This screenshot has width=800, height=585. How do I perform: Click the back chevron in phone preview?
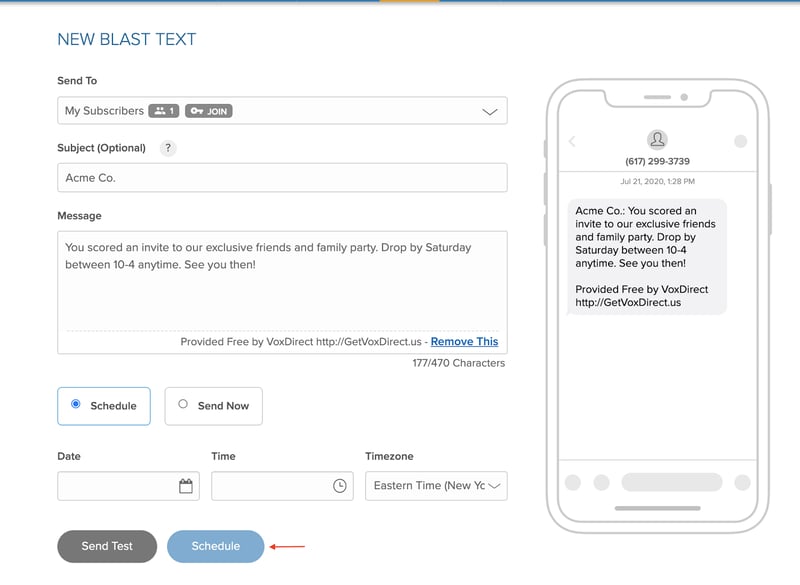tap(572, 141)
